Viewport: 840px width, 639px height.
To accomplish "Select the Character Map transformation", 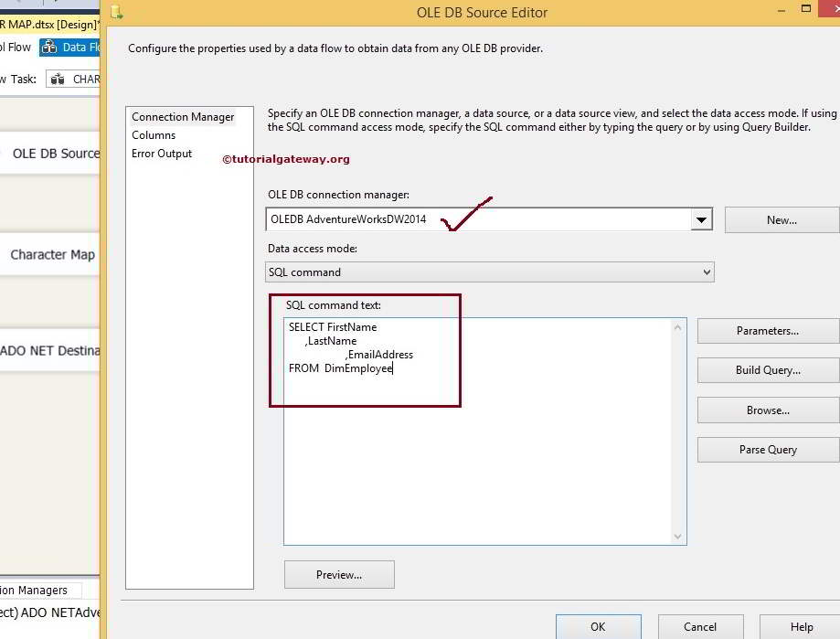I will (50, 254).
